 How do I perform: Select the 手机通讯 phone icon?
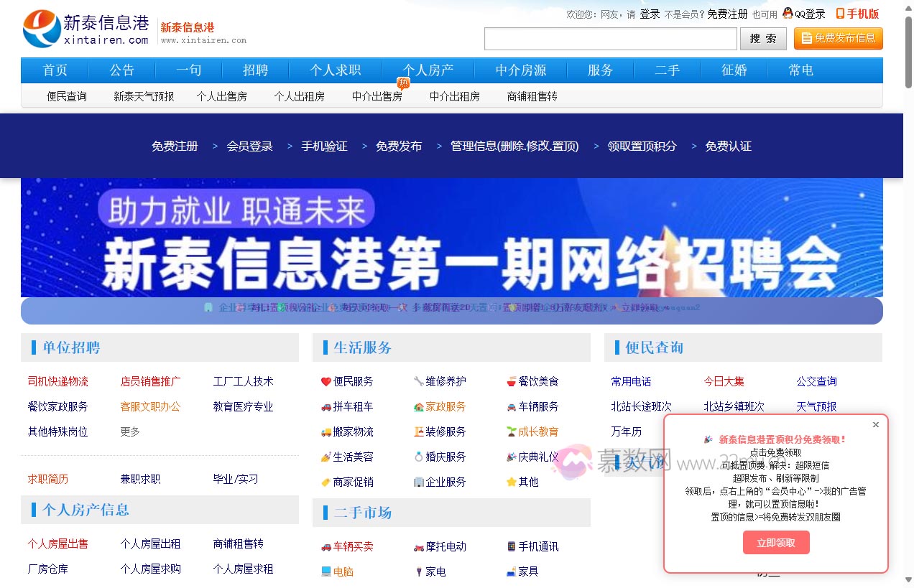509,546
